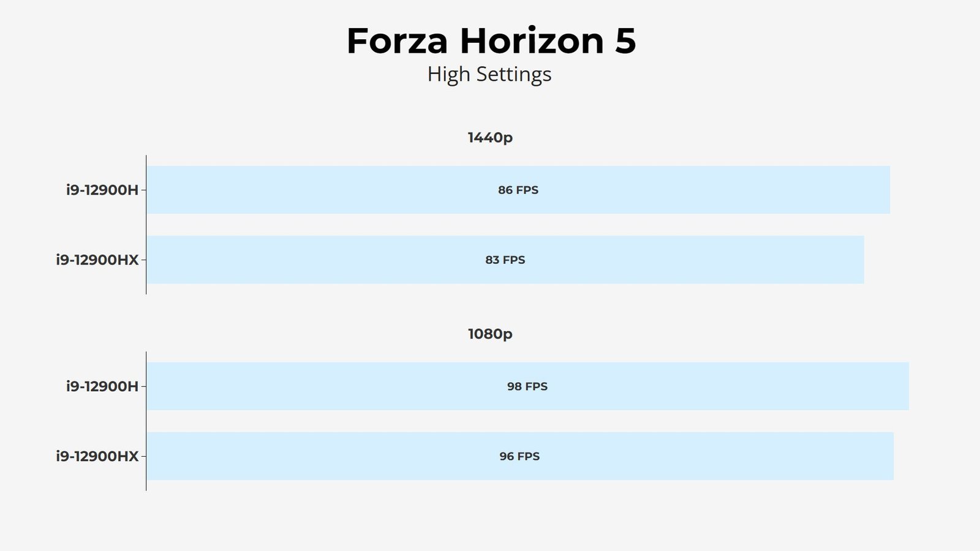
Task: Click the vertical axis line of 1080p chart
Action: 146,421
